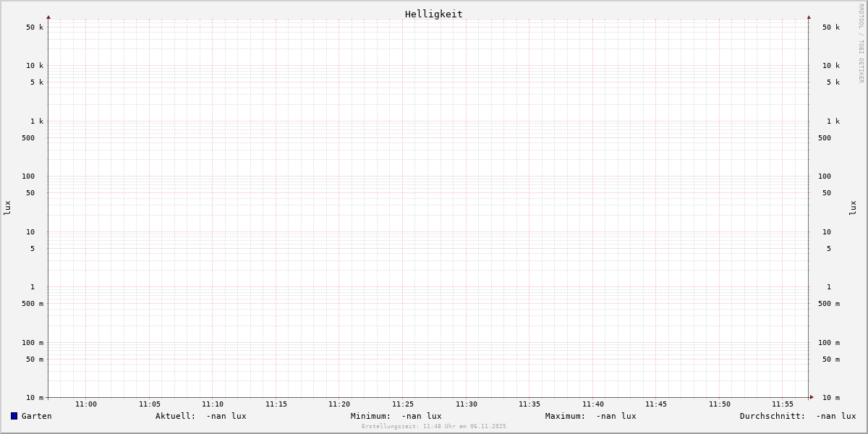Pick the 11:45 time axis label
This screenshot has width=868, height=434.
tap(656, 404)
